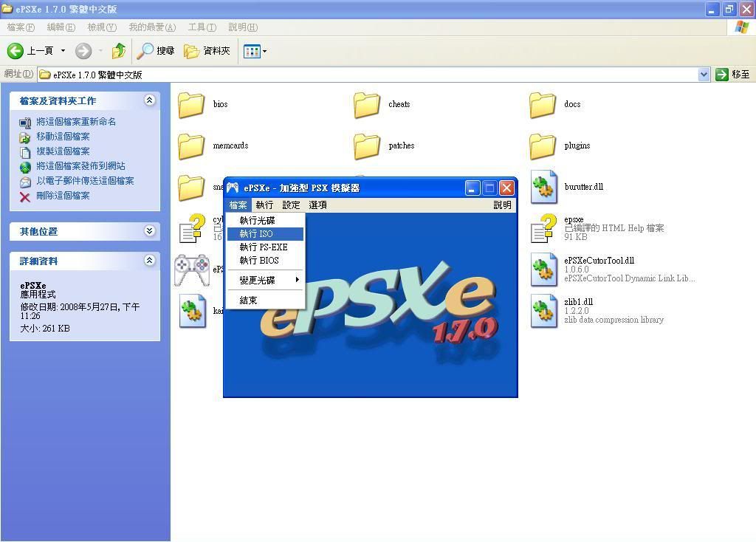Close the ePSXe emulator window
Image resolution: width=756 pixels, height=542 pixels.
pyautogui.click(x=506, y=188)
